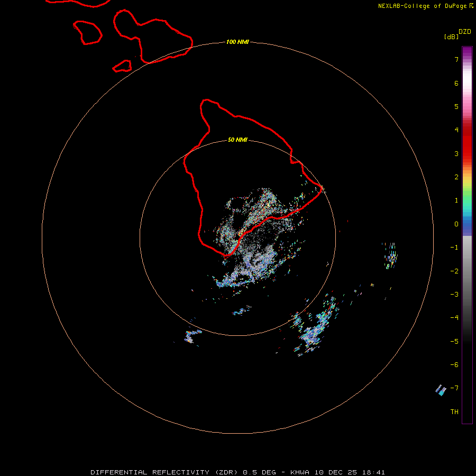Click the scale tick value -1
Viewport: 476px width, 476px height.
[454, 248]
